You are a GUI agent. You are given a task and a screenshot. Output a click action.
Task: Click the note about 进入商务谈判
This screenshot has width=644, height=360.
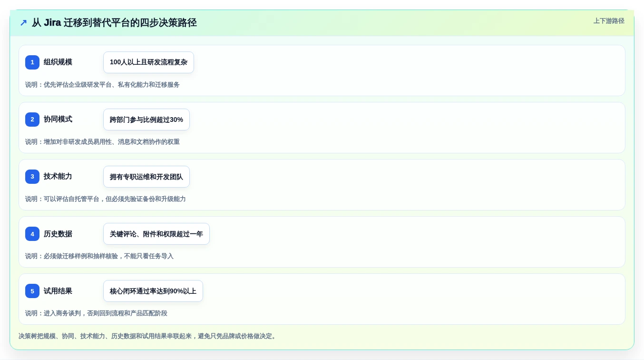[96, 313]
